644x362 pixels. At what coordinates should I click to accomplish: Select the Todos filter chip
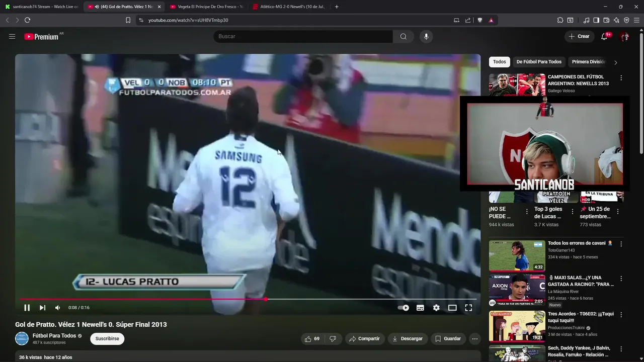tap(500, 62)
